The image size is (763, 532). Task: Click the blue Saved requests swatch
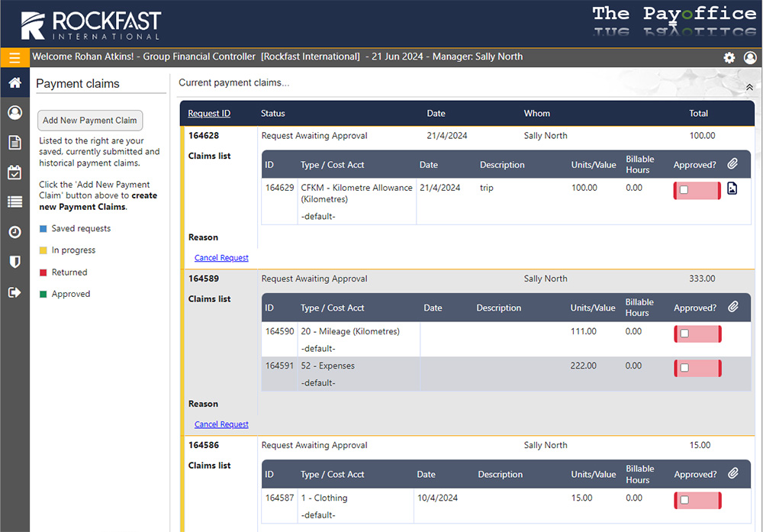pos(43,229)
